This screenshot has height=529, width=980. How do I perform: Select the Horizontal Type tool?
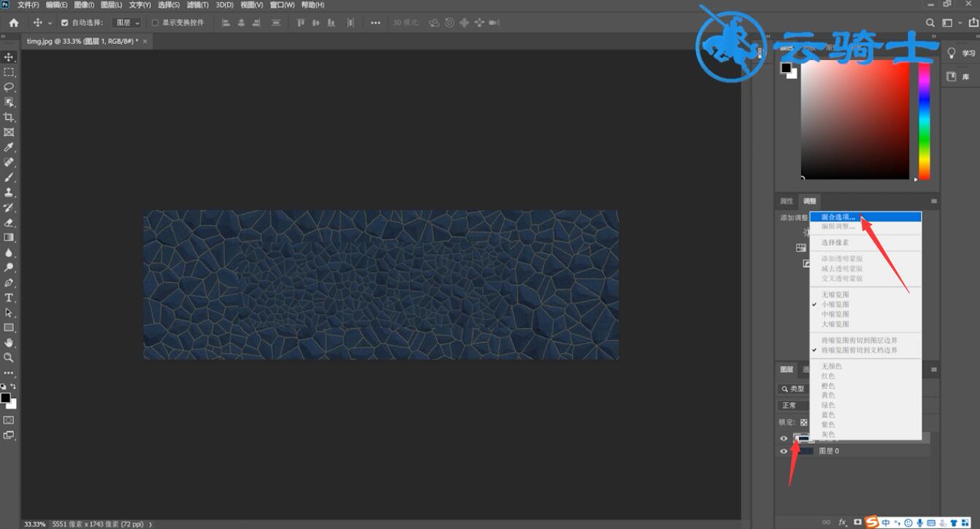[x=9, y=298]
